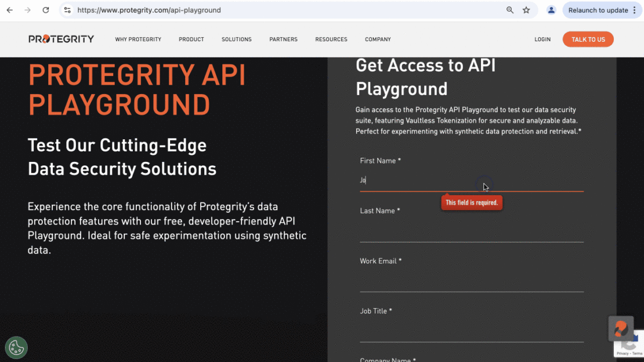Bookmark this page with the star icon

(526, 10)
